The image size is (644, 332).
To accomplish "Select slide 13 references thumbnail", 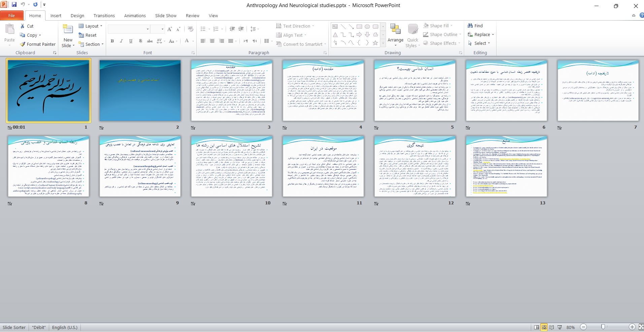I will 507,166.
